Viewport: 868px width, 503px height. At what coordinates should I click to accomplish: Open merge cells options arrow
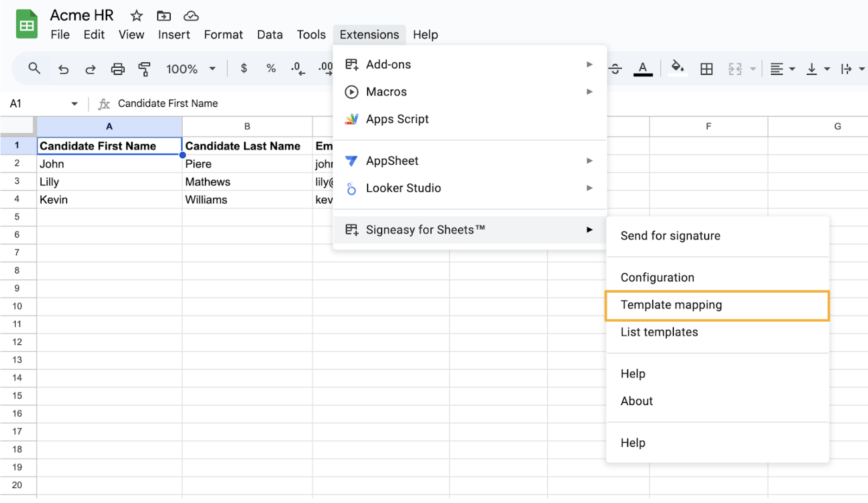click(753, 69)
